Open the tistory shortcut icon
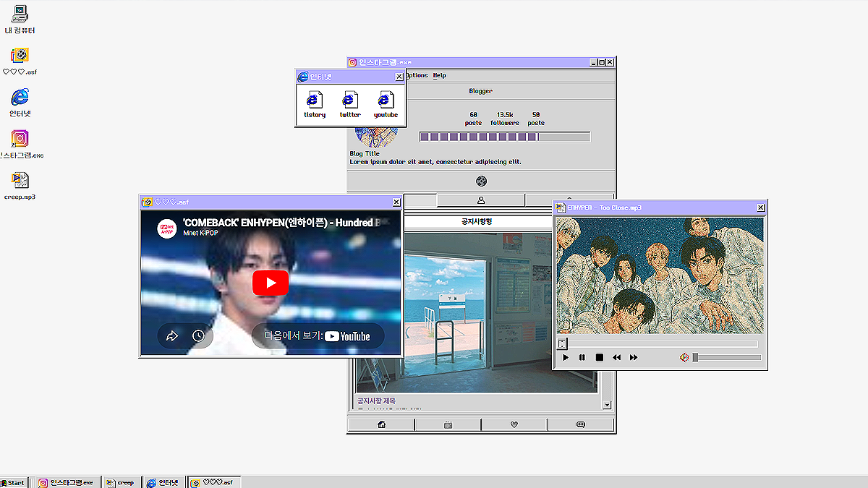 click(314, 100)
